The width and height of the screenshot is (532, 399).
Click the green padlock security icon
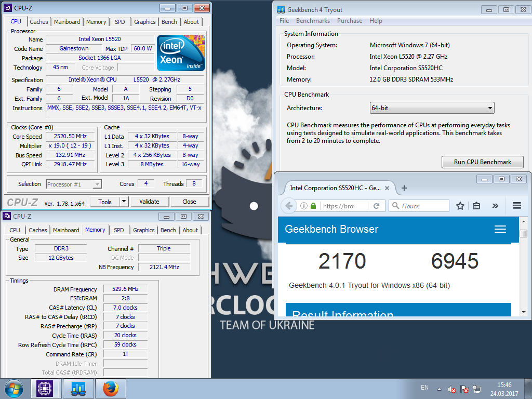(x=313, y=206)
